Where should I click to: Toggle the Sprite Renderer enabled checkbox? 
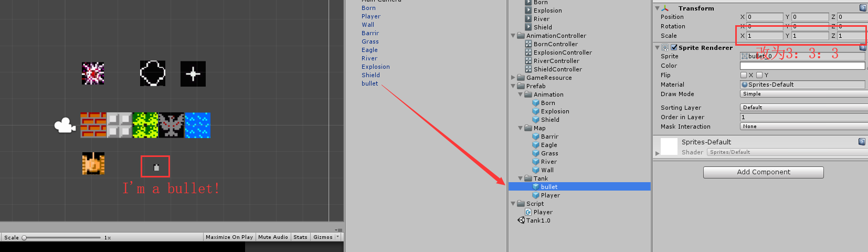[x=674, y=47]
